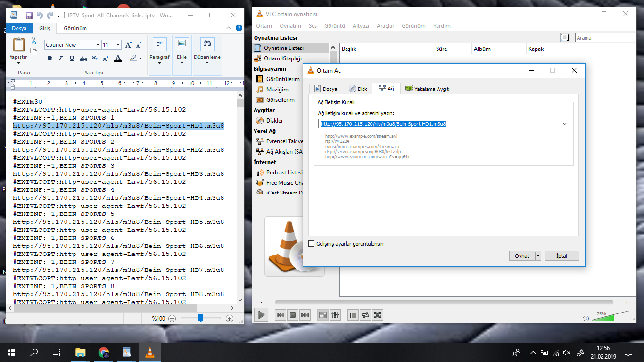Switch to the Yakalama Aygıtı tab
This screenshot has height=362, width=644.
[x=427, y=89]
